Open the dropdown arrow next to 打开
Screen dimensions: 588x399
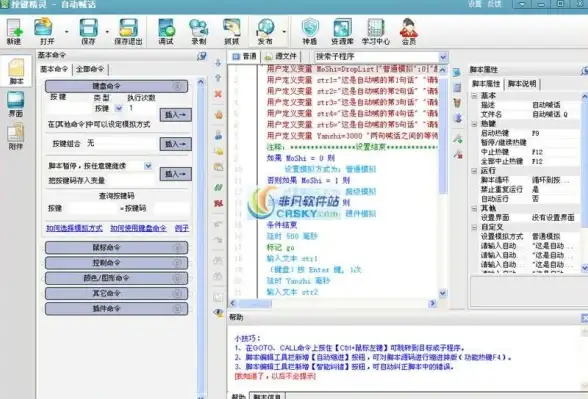[67, 32]
